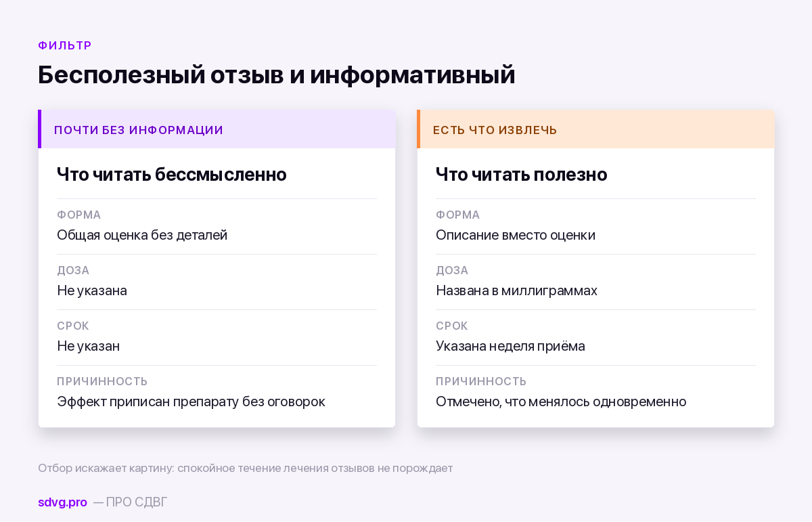Click ДОЗА label in right card

pos(452,270)
